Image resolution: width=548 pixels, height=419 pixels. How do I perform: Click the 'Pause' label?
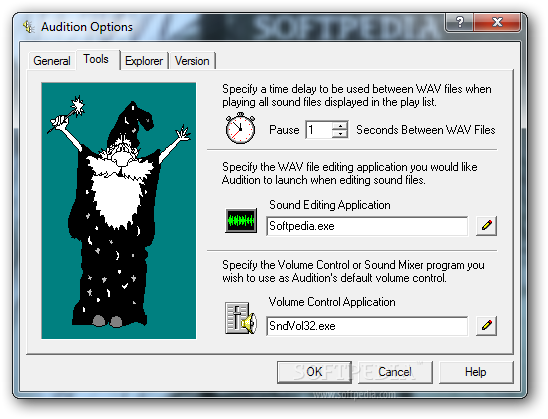click(284, 130)
